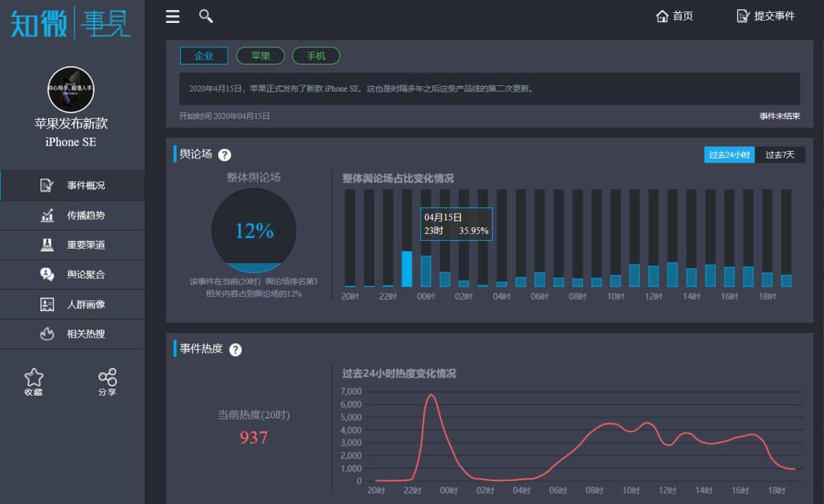Select the 苹果 tag
This screenshot has height=504, width=824.
(261, 56)
